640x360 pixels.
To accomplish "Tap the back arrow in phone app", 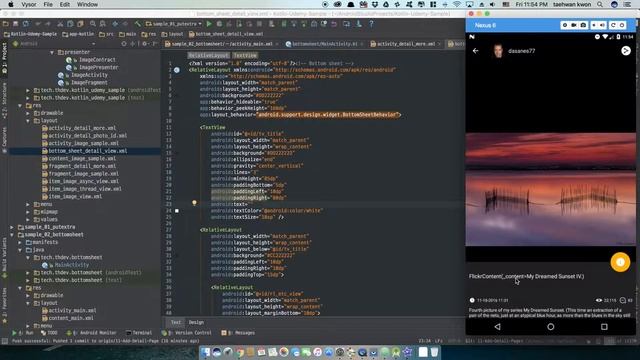I will tap(476, 51).
